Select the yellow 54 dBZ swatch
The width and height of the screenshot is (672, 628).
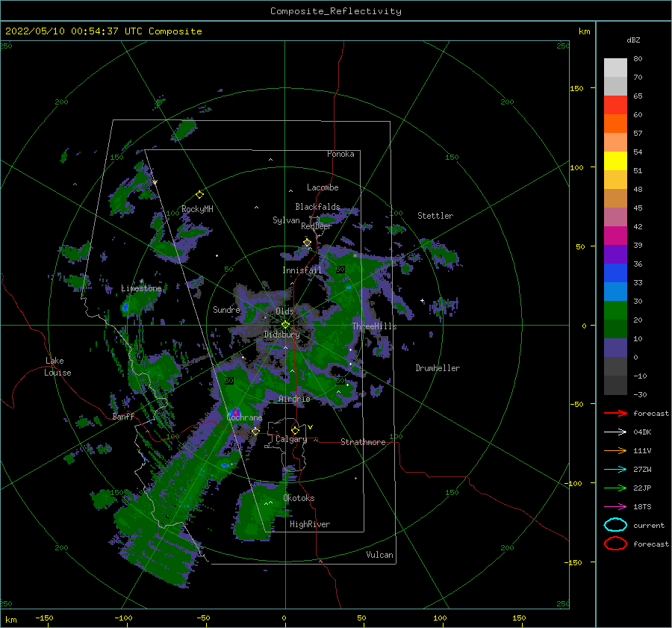(615, 161)
